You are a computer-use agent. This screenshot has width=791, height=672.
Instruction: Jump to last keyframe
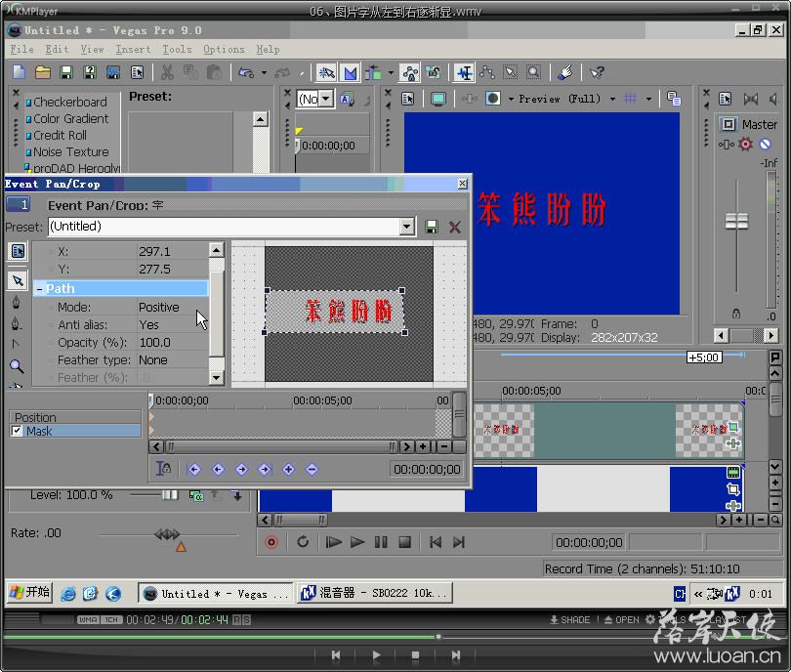tap(265, 470)
